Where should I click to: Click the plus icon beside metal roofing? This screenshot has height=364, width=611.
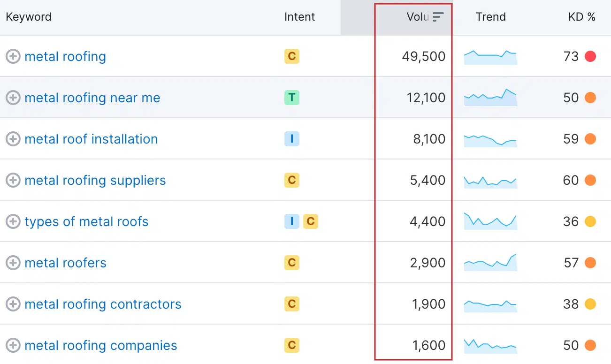click(13, 57)
